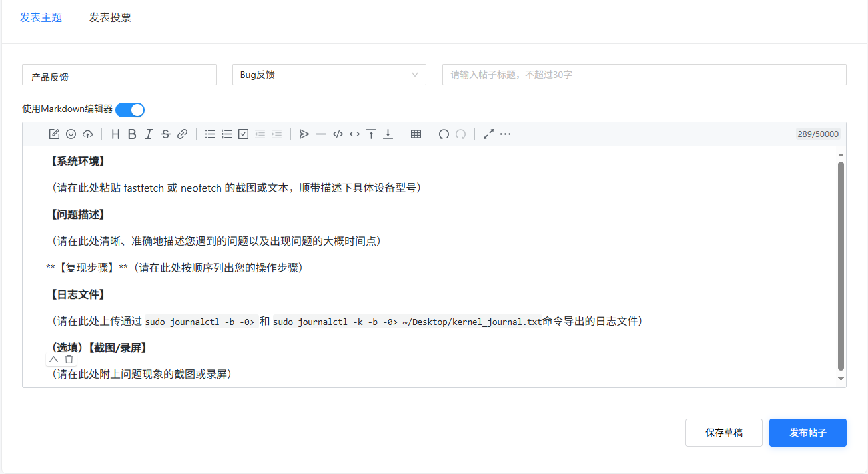Click the cloud upload icon
This screenshot has height=474, width=868.
tap(87, 134)
